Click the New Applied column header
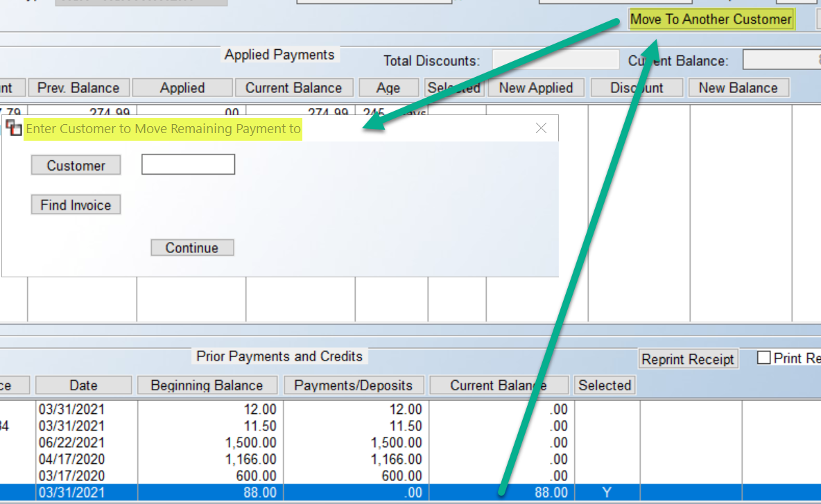 [x=536, y=87]
